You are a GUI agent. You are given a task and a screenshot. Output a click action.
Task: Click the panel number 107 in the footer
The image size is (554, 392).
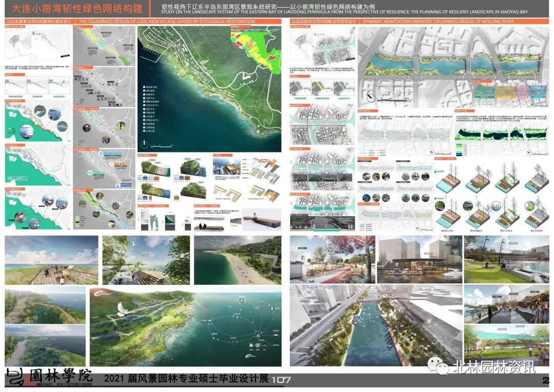coord(281,380)
